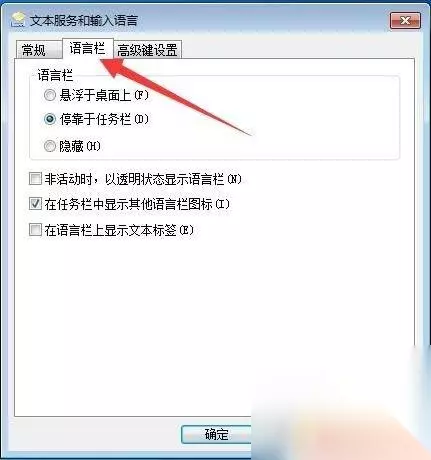The height and width of the screenshot is (460, 431).
Task: Close the 文本服务和输入语言 dialog
Action: tap(405, 21)
